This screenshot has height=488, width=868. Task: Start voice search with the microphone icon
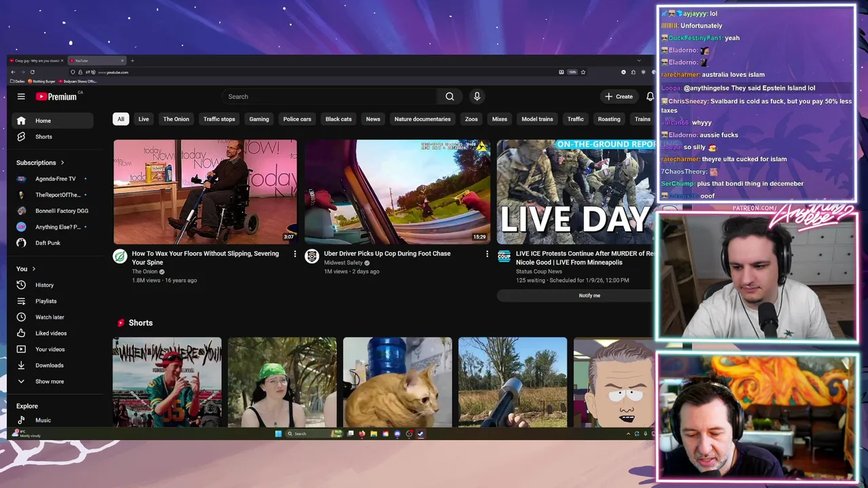pos(477,96)
